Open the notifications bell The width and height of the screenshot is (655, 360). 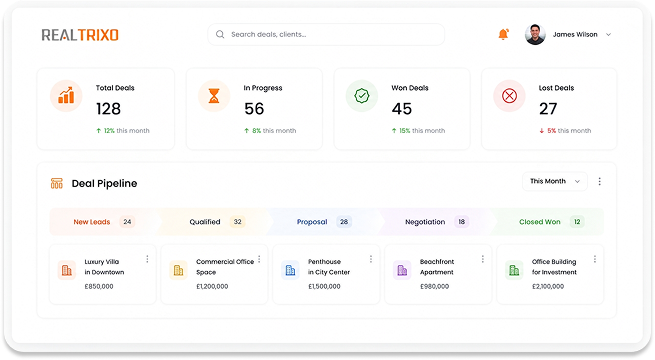point(503,34)
